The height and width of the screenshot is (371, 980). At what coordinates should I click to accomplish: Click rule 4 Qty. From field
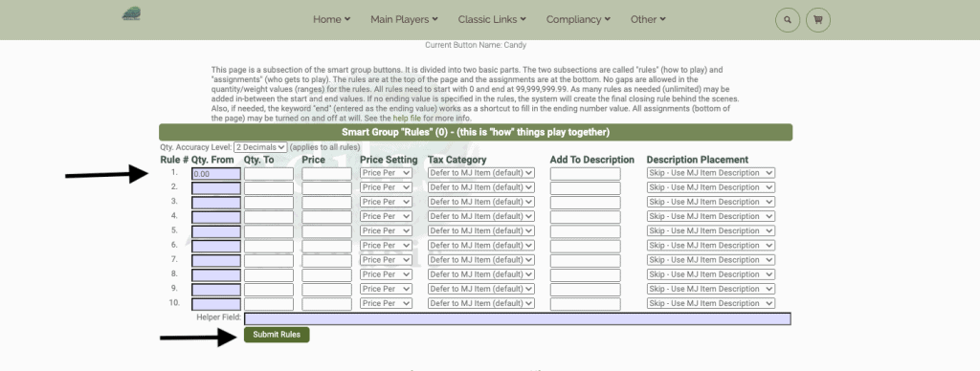pos(216,217)
